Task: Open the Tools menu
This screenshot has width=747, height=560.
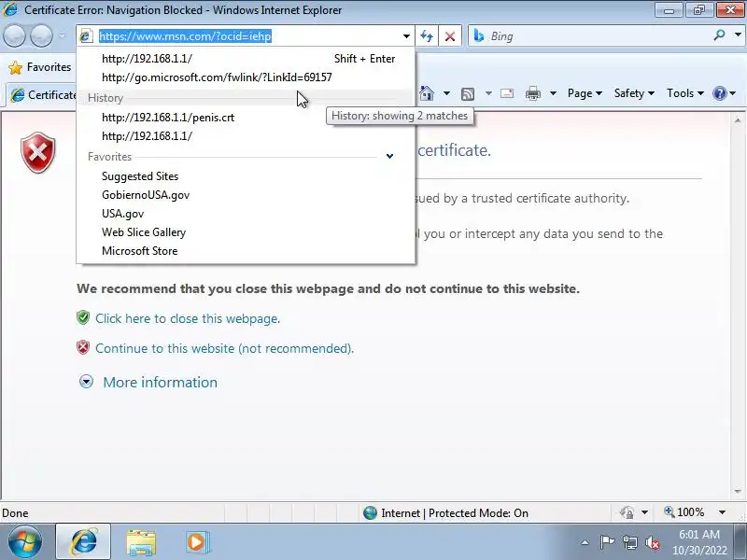Action: point(685,93)
